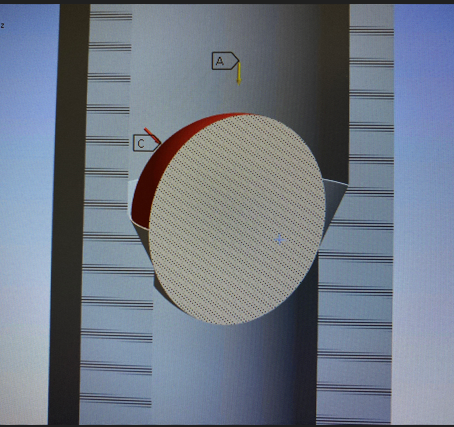Click the blue background on the left
This screenshot has width=454, height=427.
(x=25, y=213)
